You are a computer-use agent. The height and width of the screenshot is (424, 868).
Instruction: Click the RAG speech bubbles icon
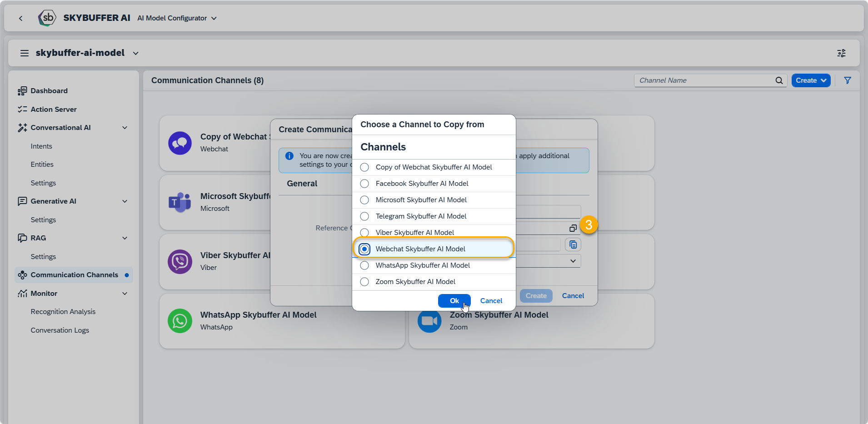tap(22, 238)
